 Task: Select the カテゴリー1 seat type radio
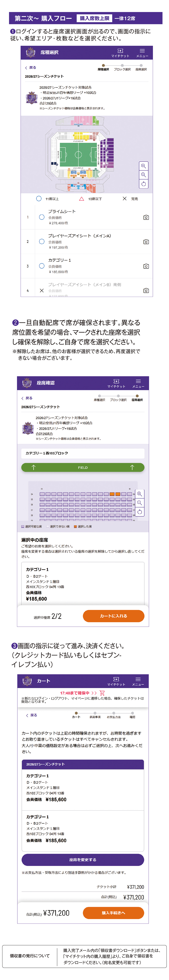pyautogui.click(x=42, y=265)
